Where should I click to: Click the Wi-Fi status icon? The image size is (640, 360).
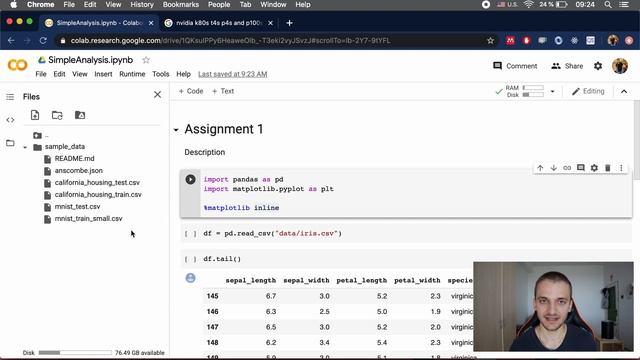pyautogui.click(x=528, y=4)
